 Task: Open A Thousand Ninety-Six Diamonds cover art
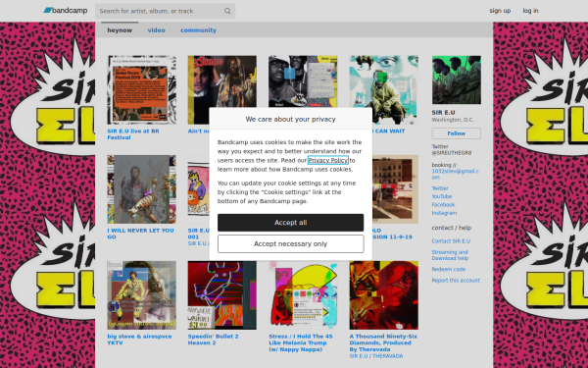tap(384, 295)
